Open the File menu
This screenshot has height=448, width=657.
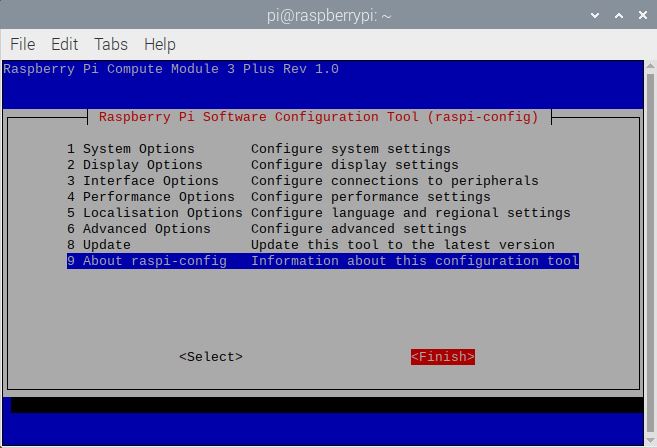[x=23, y=44]
